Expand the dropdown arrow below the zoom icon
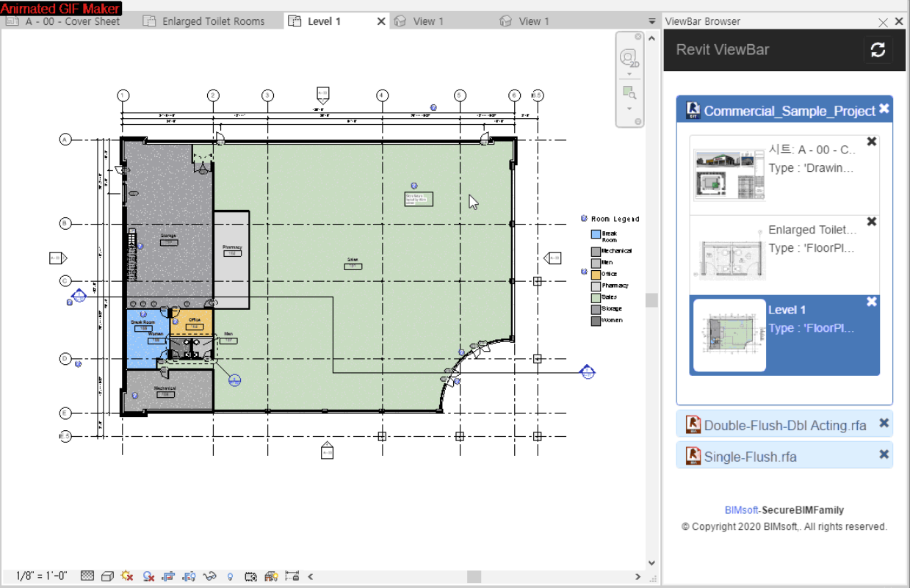The width and height of the screenshot is (910, 588). point(629,109)
